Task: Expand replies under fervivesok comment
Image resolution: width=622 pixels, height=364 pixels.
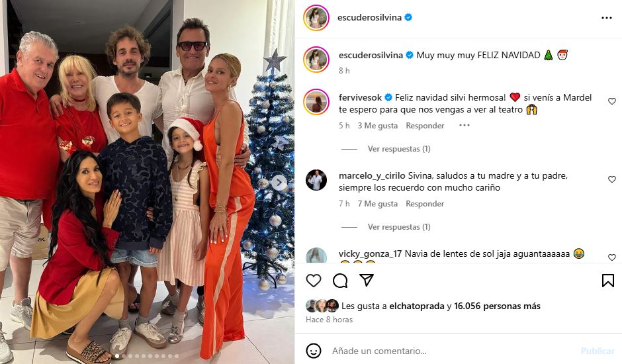Action: click(398, 149)
